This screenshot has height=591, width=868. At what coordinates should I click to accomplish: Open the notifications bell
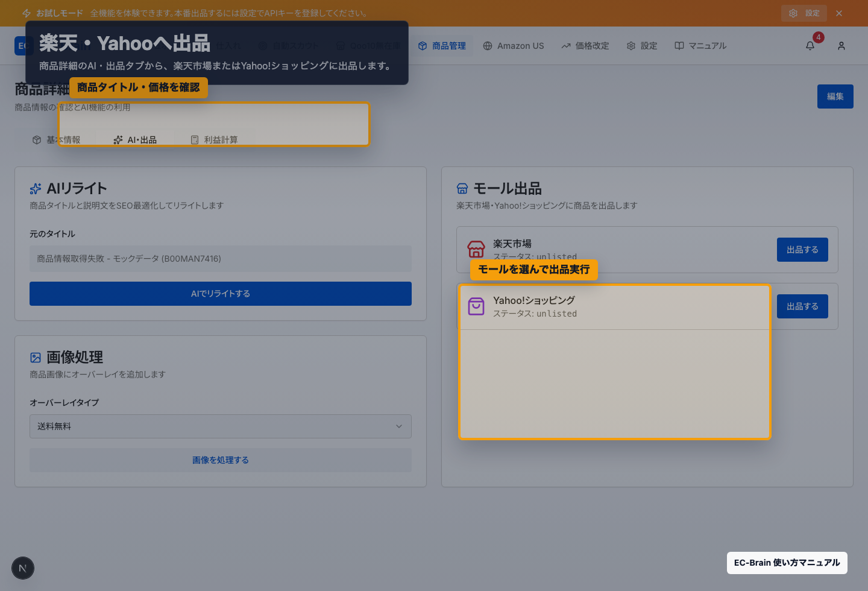810,46
